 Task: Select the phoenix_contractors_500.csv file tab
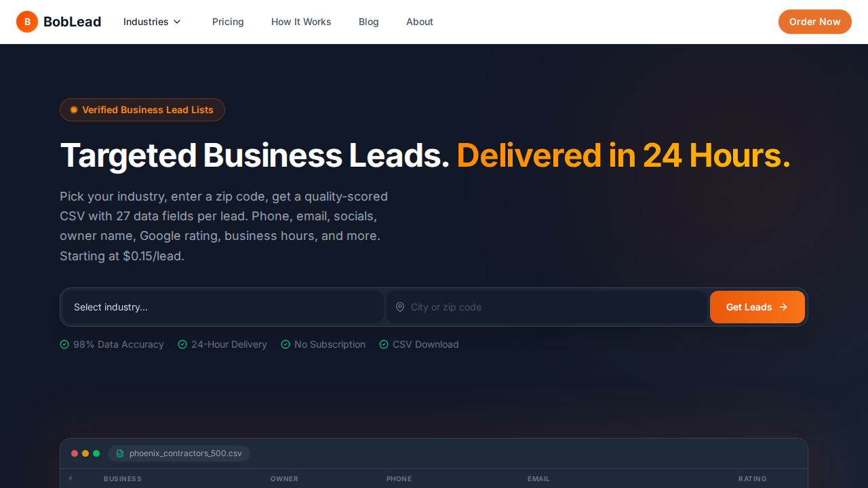pyautogui.click(x=179, y=453)
